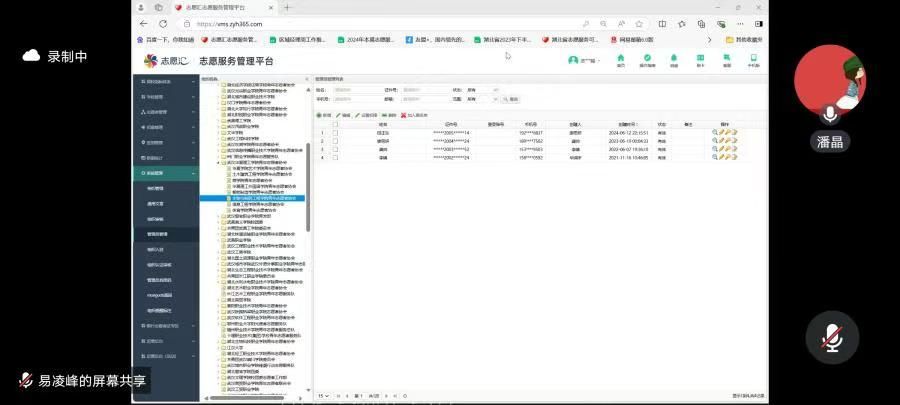900x405 pixels.
Task: Tick the checkbox for the first table row
Action: pos(335,132)
